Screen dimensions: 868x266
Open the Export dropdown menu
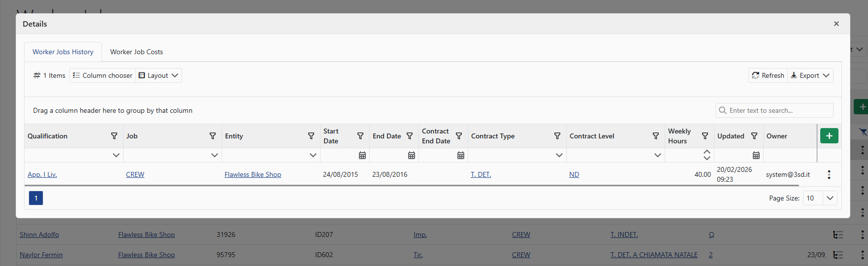coord(810,75)
